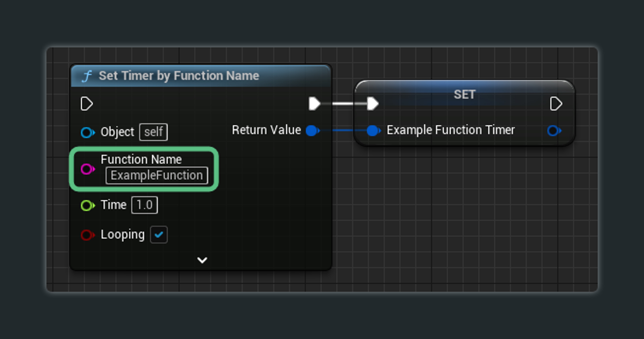Click the red Looping boolean pin

point(87,235)
